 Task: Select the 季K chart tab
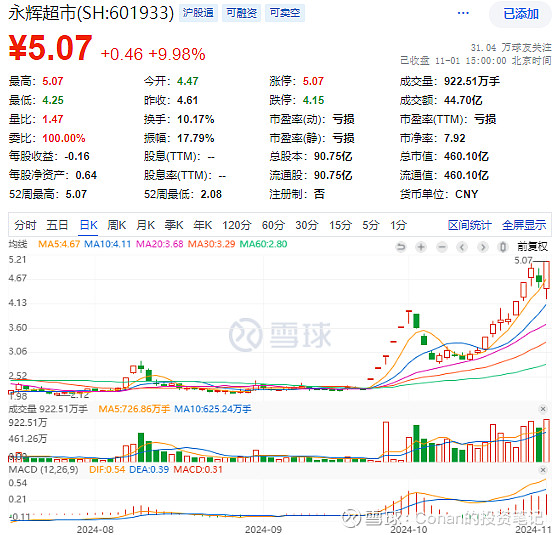(174, 225)
